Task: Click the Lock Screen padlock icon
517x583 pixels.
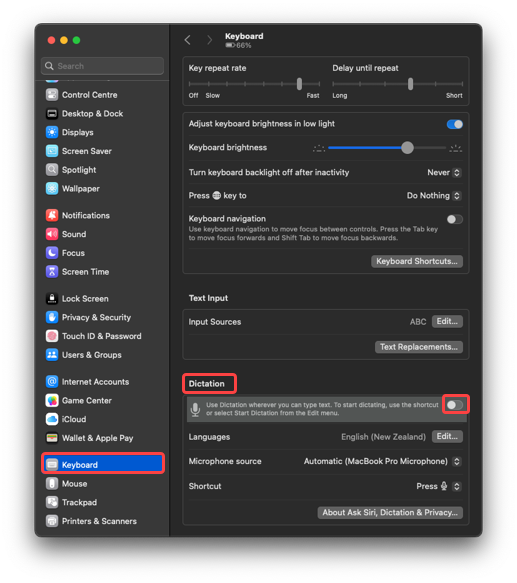Action: pyautogui.click(x=52, y=299)
